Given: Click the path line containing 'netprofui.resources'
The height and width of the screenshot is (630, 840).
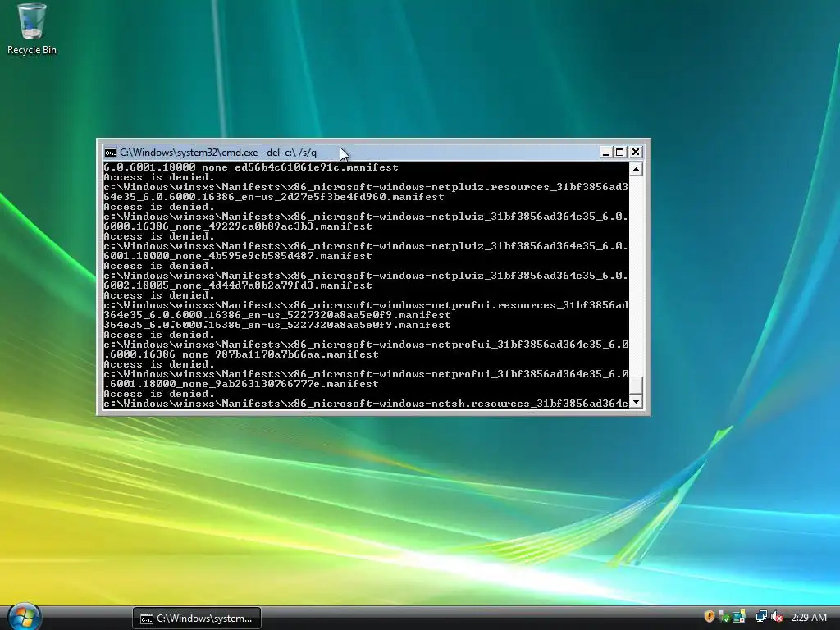Looking at the screenshot, I should tap(366, 305).
